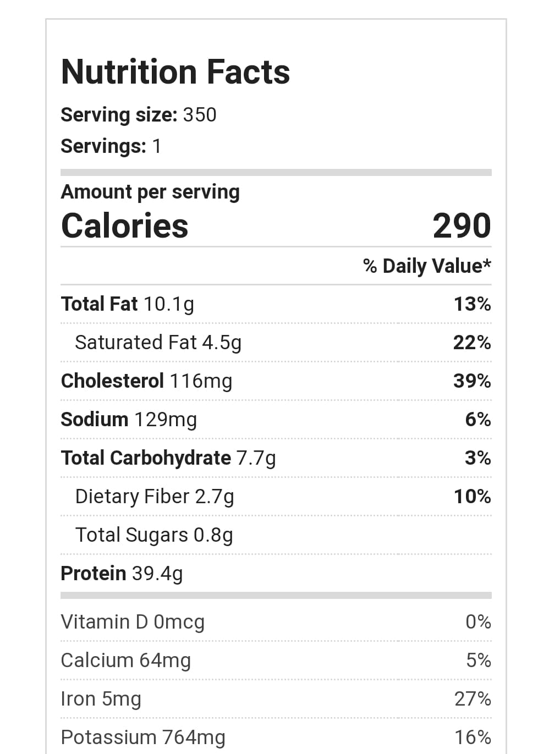This screenshot has height=754, width=560.
Task: Click the Serving size 350 line
Action: (x=139, y=114)
